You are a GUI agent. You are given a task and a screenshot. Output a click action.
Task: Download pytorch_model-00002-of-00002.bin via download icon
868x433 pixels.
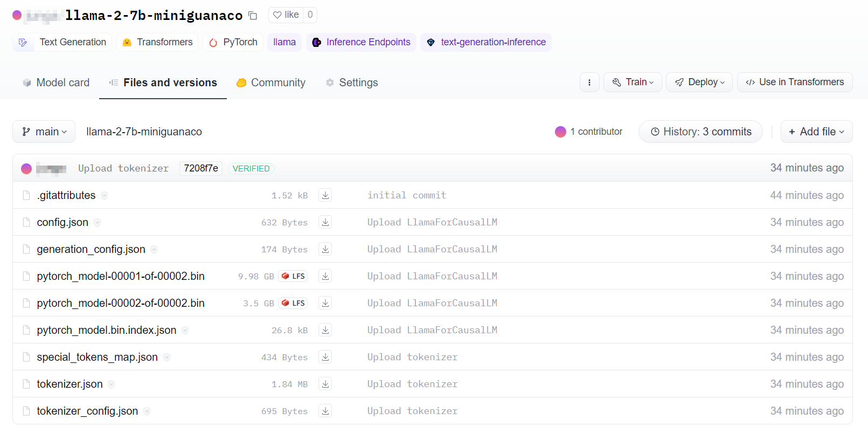point(325,303)
